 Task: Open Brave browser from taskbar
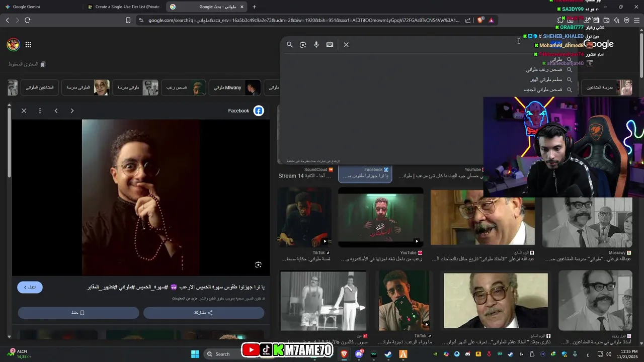point(344,354)
